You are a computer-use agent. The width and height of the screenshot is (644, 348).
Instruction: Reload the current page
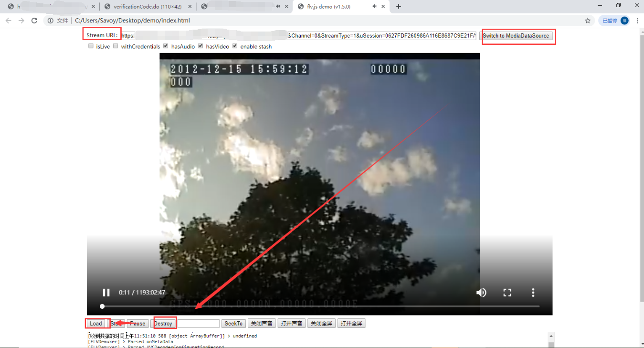coord(34,21)
